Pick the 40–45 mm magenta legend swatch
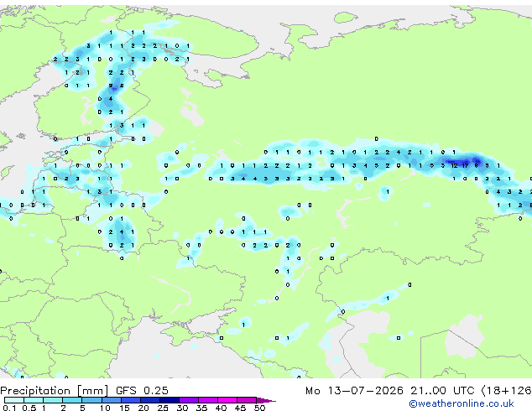The image size is (532, 411). pos(227,400)
